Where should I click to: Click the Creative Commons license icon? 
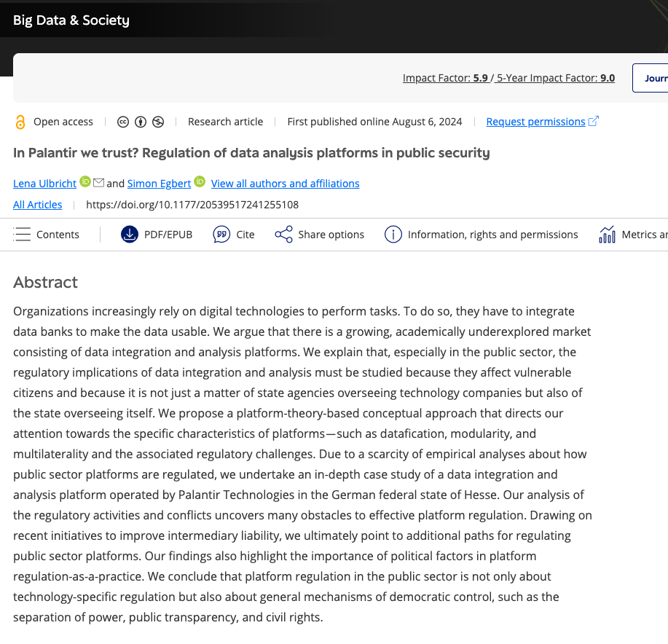[123, 122]
